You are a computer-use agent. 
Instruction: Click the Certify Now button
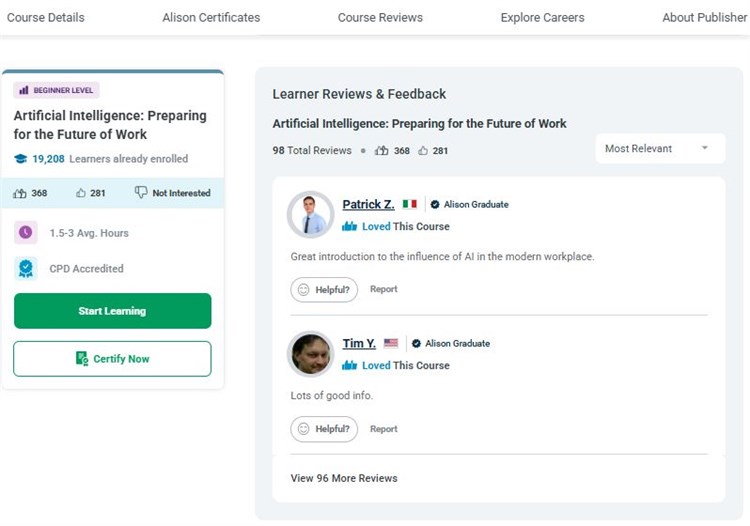112,359
